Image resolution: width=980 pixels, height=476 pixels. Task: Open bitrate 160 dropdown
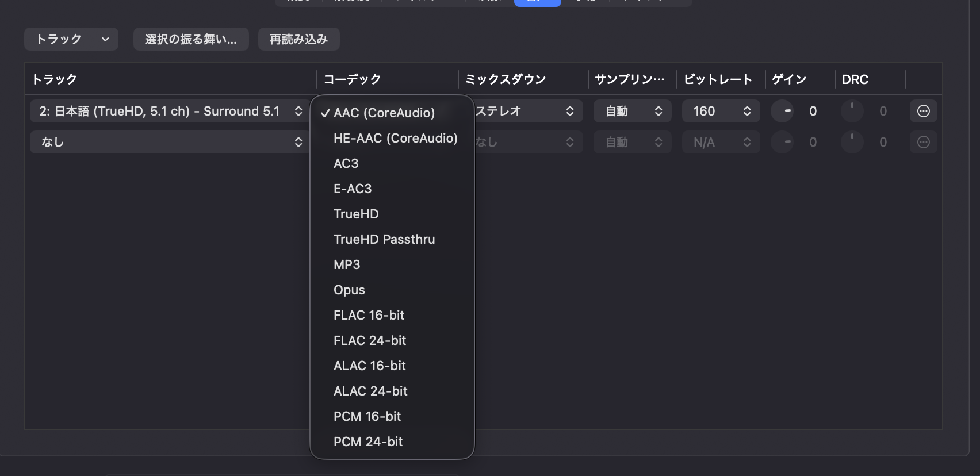pos(721,111)
